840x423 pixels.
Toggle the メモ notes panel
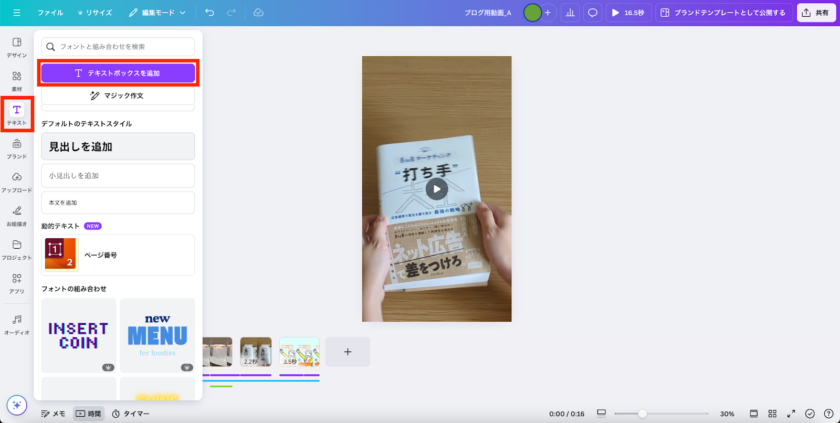point(53,413)
